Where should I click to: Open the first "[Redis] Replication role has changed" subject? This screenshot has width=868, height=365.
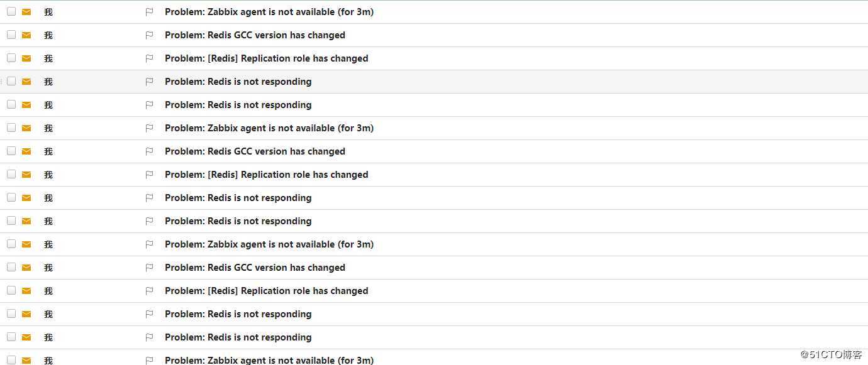pos(266,58)
